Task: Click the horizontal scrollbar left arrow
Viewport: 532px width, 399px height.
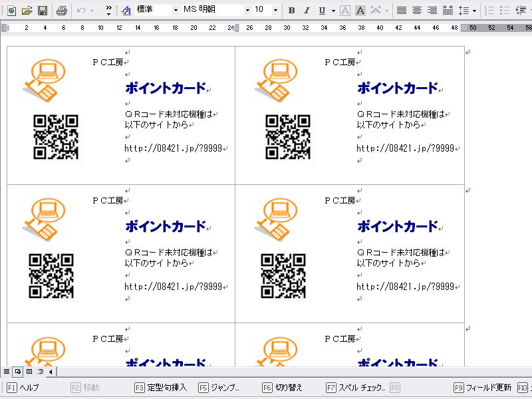Action: point(51,372)
